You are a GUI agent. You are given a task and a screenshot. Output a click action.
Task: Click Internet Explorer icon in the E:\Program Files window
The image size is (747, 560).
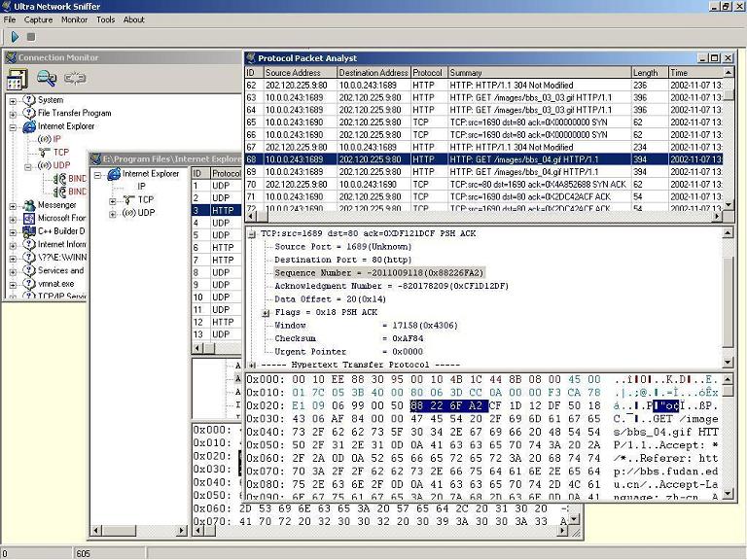click(114, 174)
